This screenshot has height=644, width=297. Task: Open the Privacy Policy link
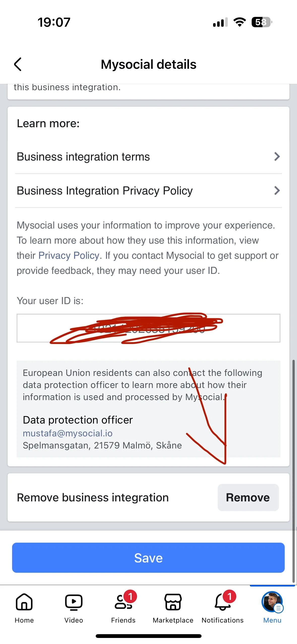[x=69, y=255]
